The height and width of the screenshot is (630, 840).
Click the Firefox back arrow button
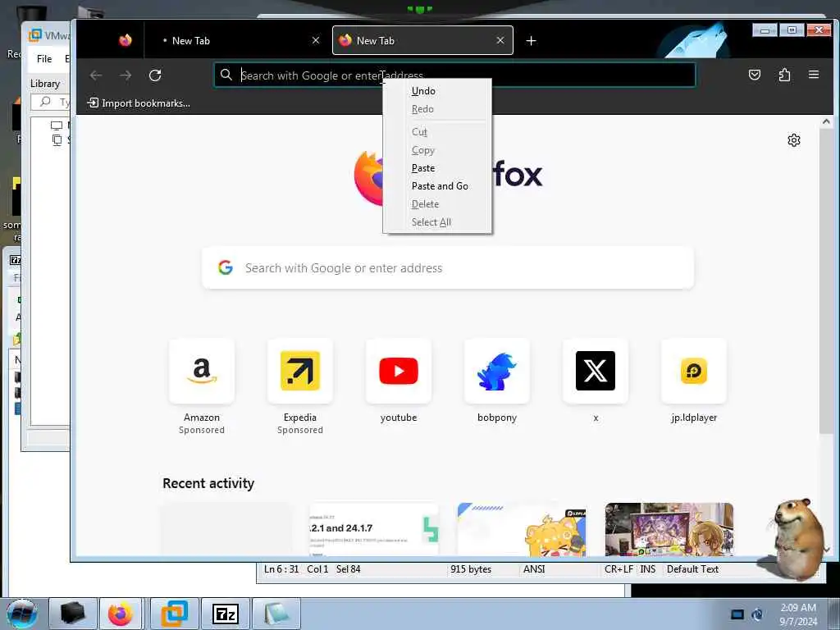[96, 75]
